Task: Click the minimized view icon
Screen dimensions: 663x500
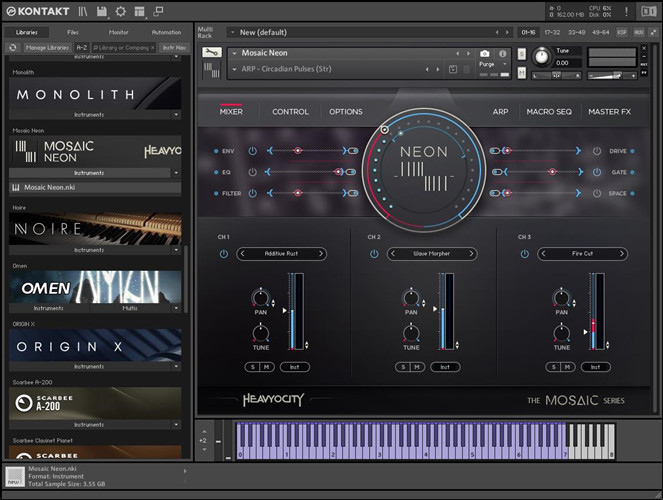Action: pyautogui.click(x=158, y=11)
